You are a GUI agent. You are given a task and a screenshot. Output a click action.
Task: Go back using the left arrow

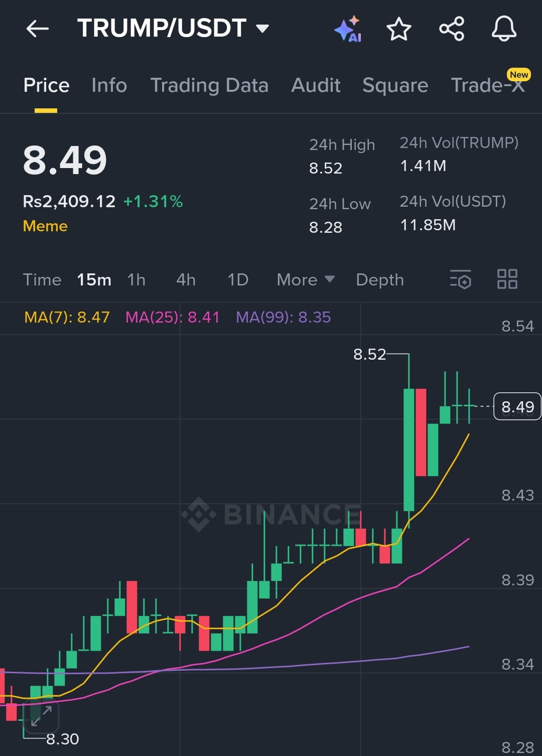coord(38,29)
